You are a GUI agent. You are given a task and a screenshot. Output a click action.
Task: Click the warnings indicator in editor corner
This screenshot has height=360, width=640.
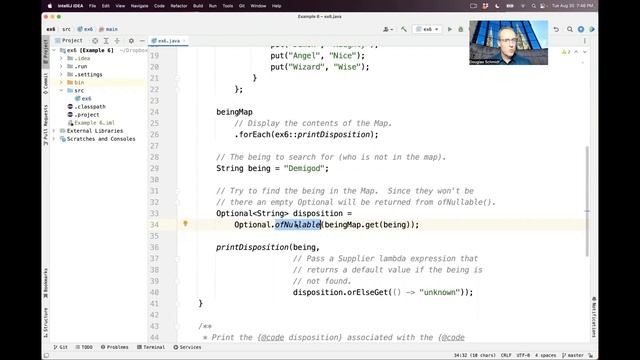pos(566,52)
